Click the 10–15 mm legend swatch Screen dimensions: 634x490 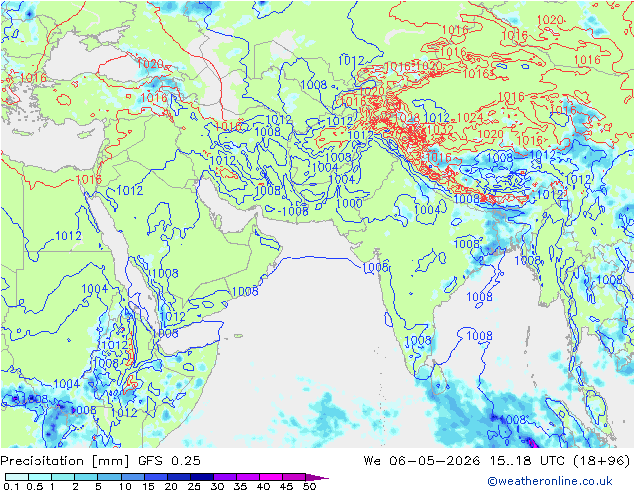[x=132, y=477]
